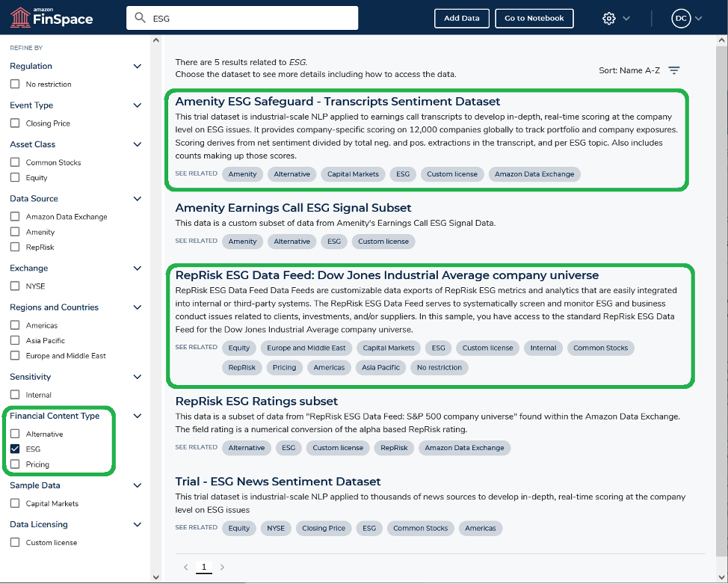Collapse the Data Licensing section

click(x=137, y=524)
